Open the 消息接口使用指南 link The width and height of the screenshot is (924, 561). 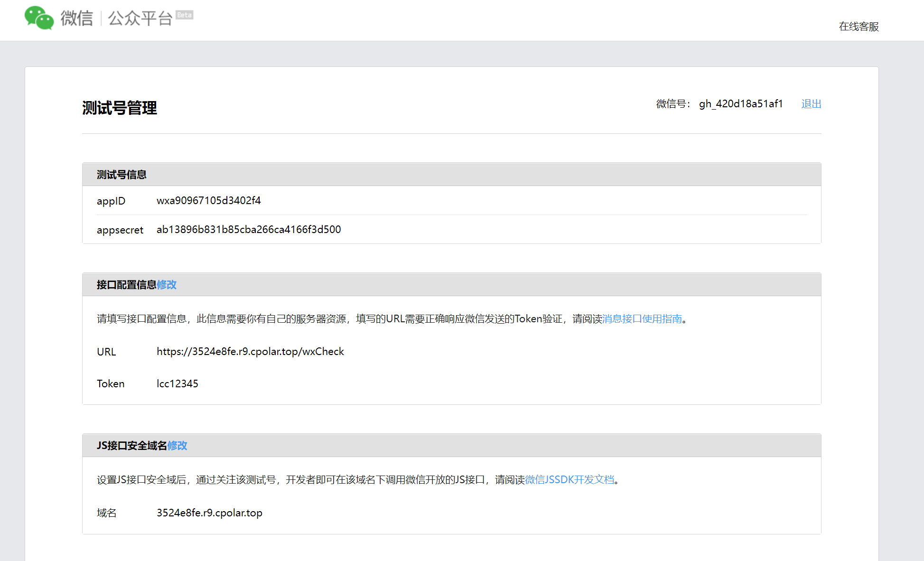642,319
